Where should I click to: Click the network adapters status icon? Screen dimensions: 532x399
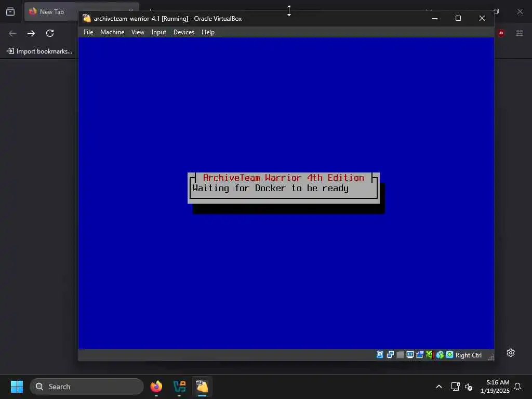click(x=390, y=355)
